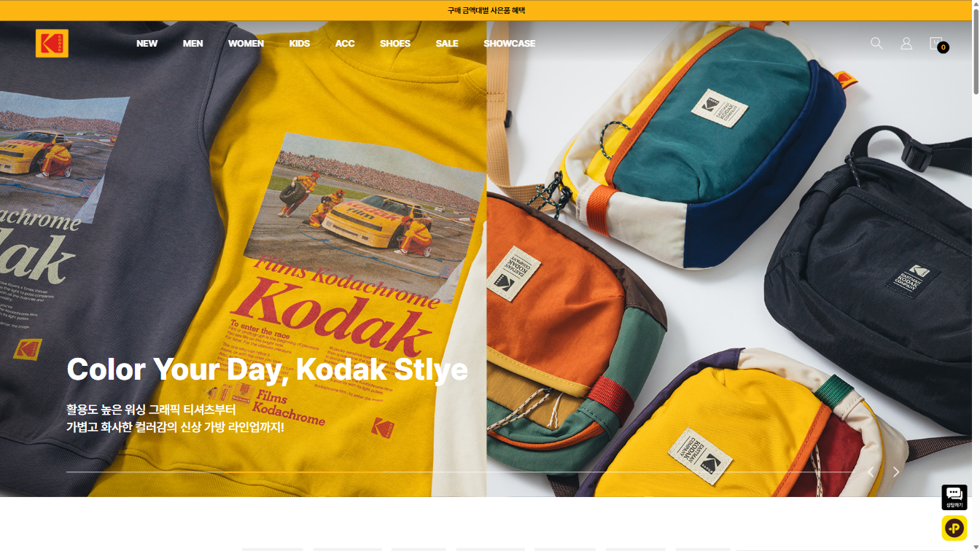This screenshot has height=551, width=980.
Task: Open the SHOWCASE menu item
Action: [510, 44]
